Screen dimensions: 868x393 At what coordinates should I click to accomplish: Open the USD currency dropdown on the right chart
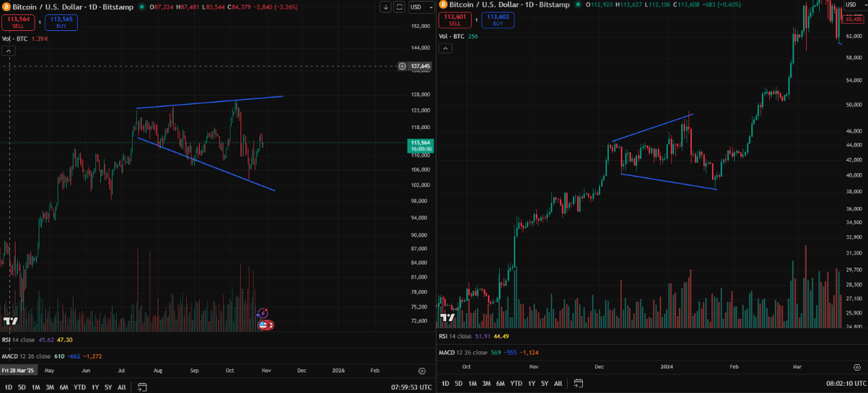coord(854,5)
